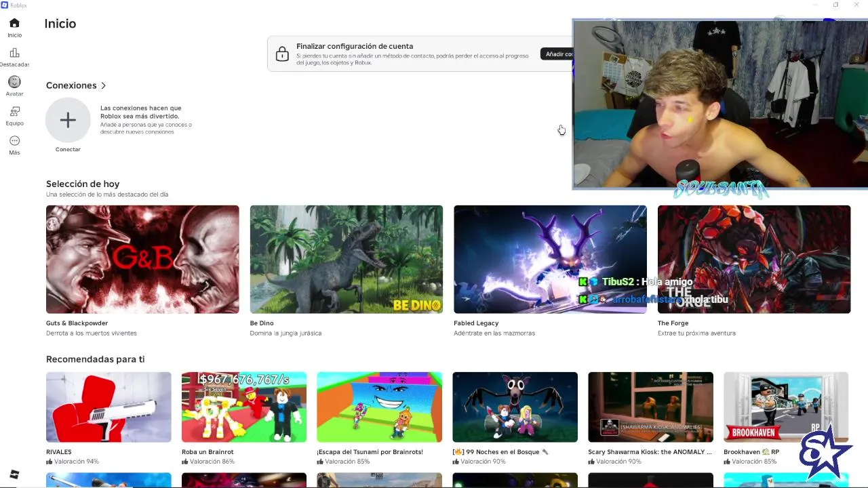This screenshot has width=868, height=488.
Task: Open Brookhaven RP game thumbnail
Action: tap(786, 407)
